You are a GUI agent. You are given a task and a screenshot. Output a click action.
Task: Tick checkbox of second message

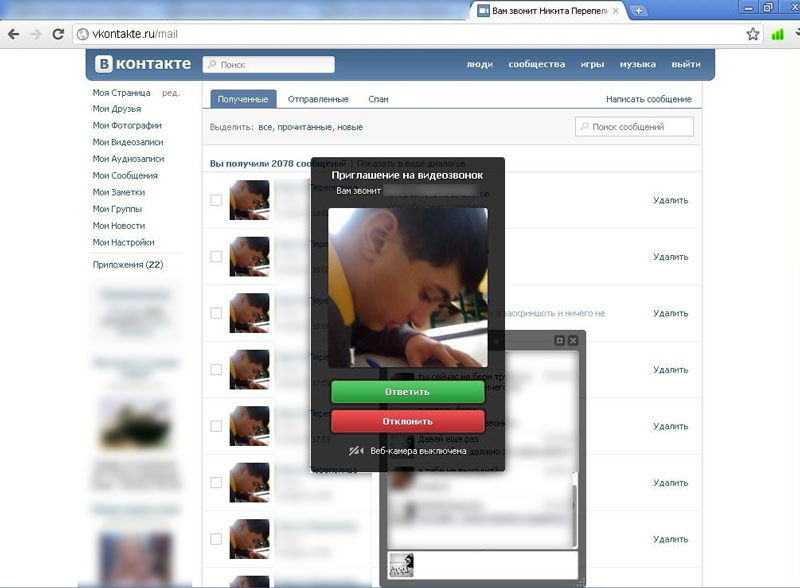click(x=216, y=256)
